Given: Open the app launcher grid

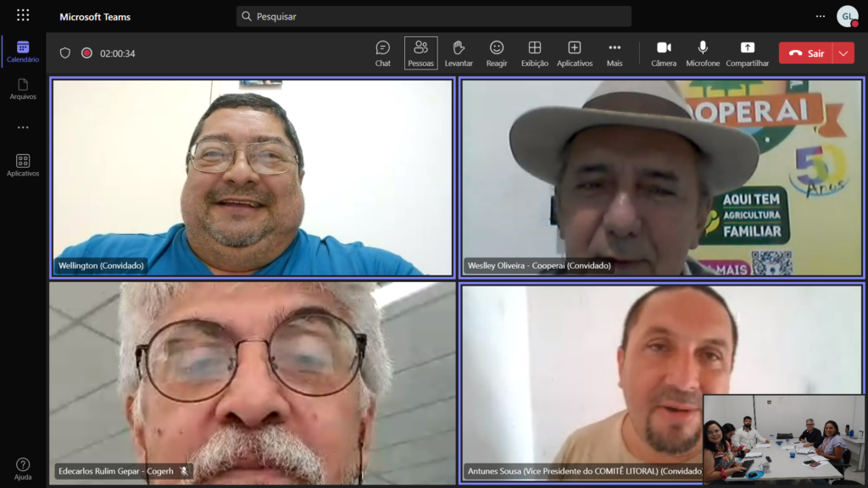Looking at the screenshot, I should click(23, 15).
